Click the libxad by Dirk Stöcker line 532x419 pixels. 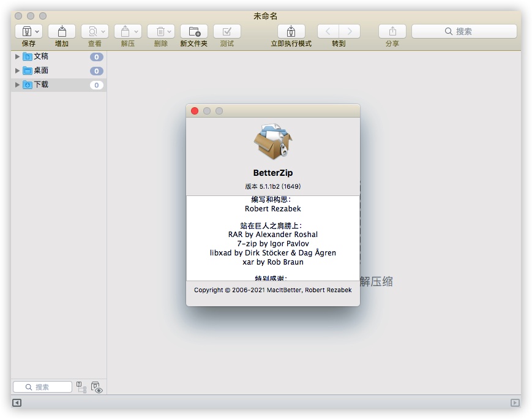point(273,253)
